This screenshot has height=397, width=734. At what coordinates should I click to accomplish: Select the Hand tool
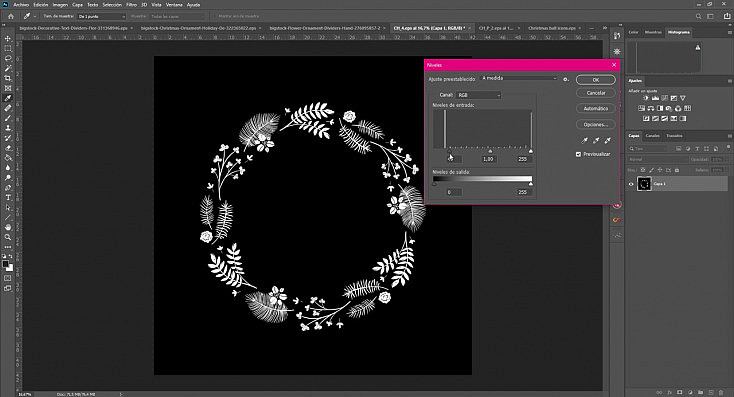7,227
